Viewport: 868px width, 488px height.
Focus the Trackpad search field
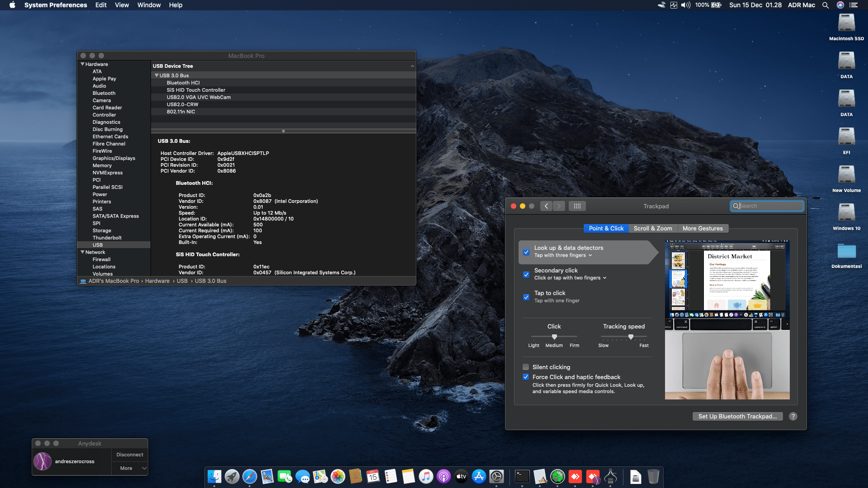pyautogui.click(x=767, y=206)
